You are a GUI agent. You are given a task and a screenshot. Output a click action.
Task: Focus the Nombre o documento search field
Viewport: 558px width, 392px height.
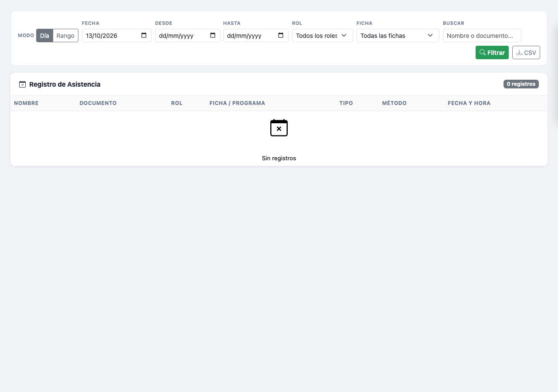click(482, 36)
